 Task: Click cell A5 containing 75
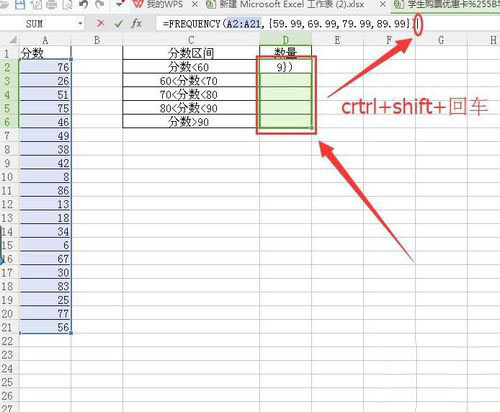tap(45, 108)
